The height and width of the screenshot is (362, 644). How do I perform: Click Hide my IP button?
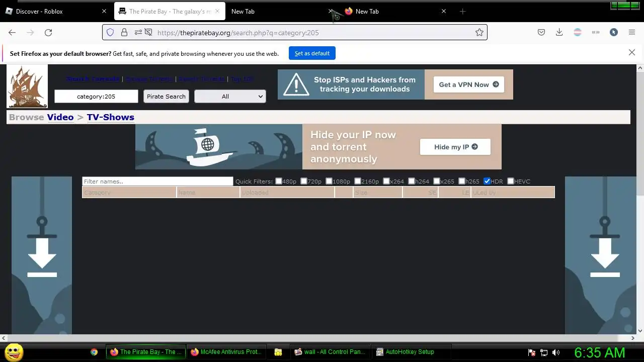pos(455,147)
